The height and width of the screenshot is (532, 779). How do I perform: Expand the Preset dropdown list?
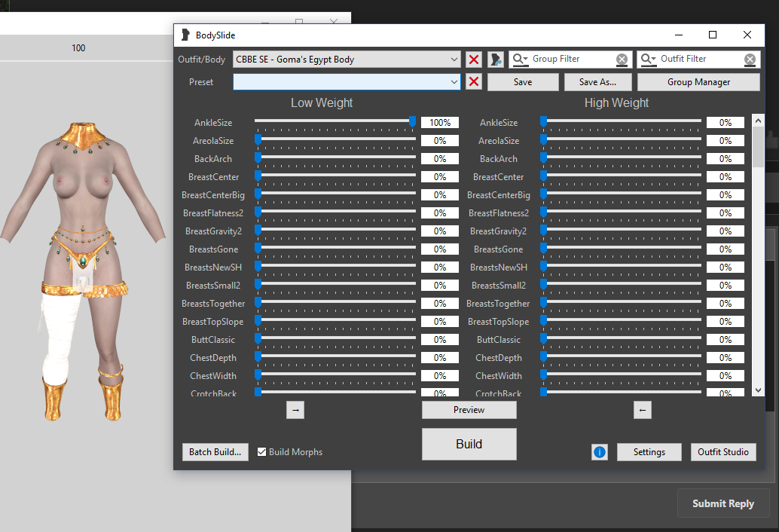click(454, 82)
